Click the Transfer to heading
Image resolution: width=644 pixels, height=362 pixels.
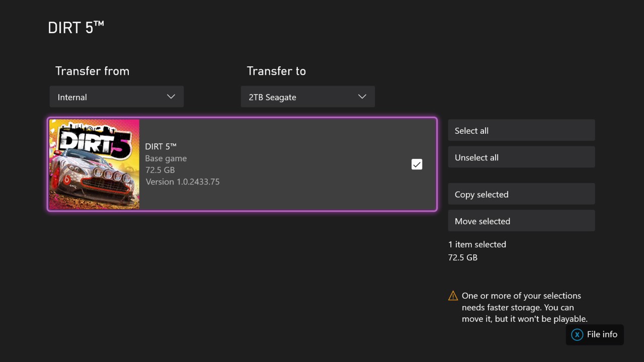pos(276,71)
